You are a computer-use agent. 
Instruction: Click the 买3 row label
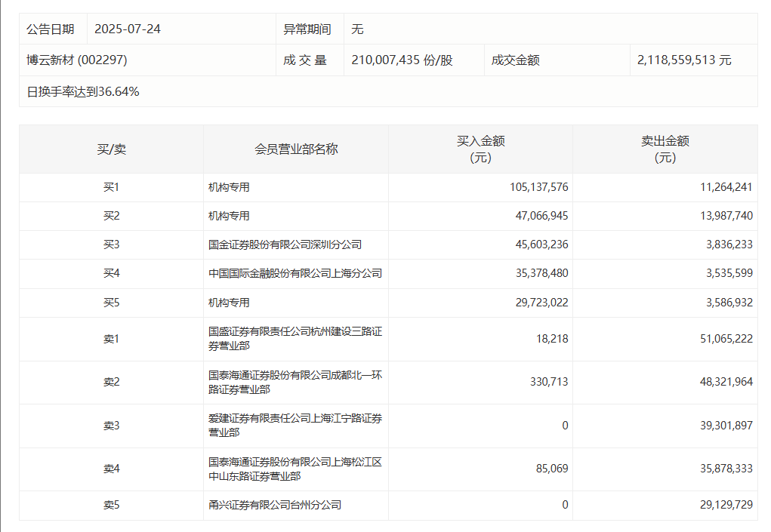(111, 244)
